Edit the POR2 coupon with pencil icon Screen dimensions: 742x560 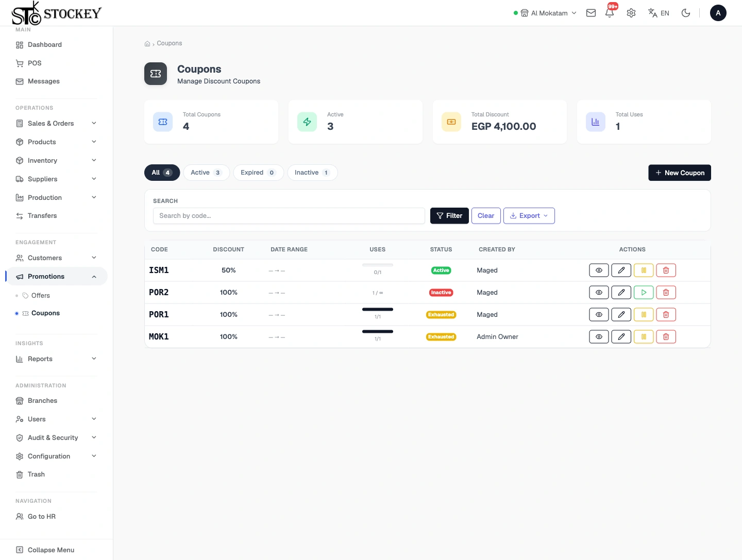click(621, 292)
